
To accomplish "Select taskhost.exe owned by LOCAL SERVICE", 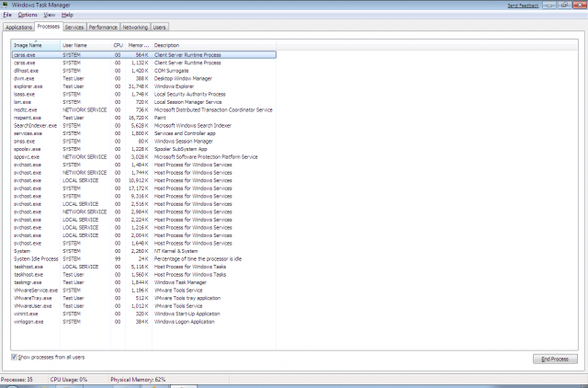I will [144, 267].
